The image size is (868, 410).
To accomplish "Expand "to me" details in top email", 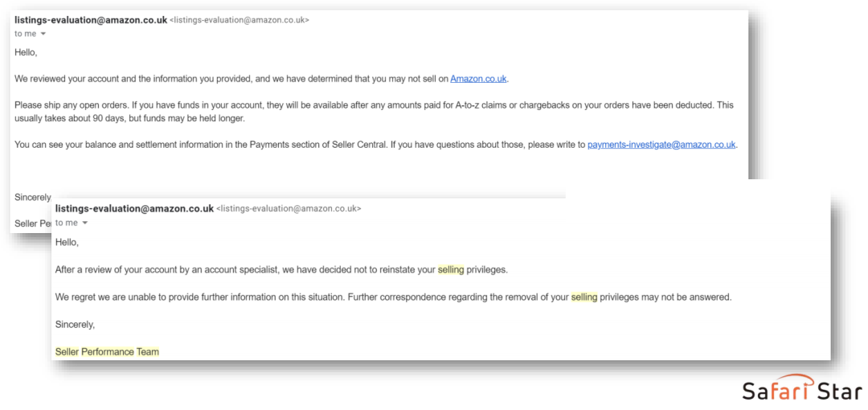I will coord(43,34).
